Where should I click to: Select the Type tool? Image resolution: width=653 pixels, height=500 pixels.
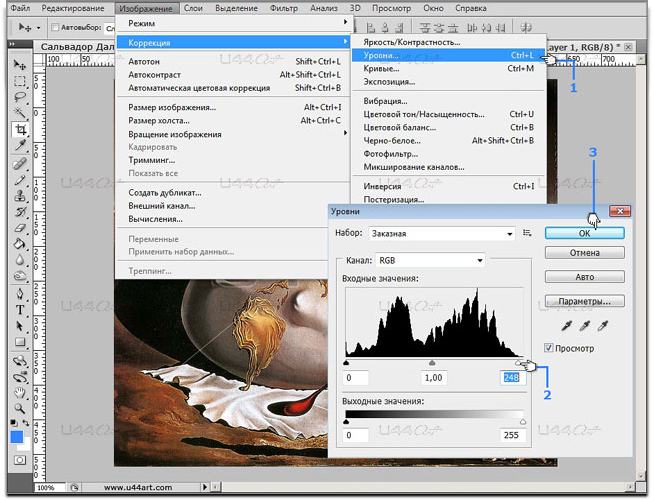(x=20, y=310)
